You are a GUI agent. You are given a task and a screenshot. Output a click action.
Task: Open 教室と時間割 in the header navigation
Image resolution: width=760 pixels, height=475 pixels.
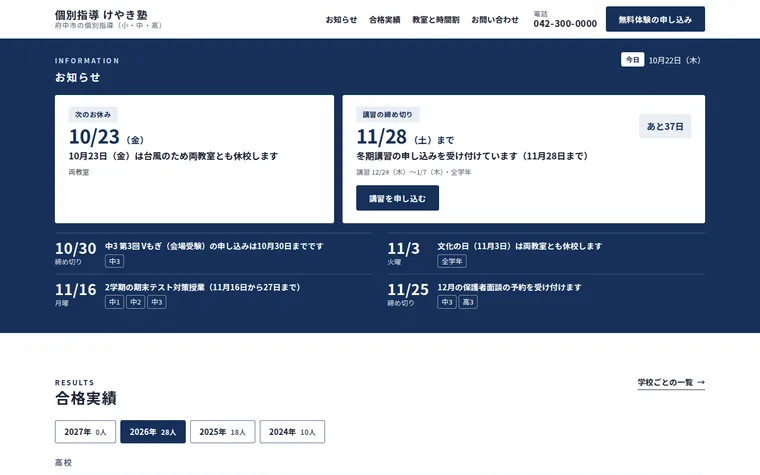point(436,20)
